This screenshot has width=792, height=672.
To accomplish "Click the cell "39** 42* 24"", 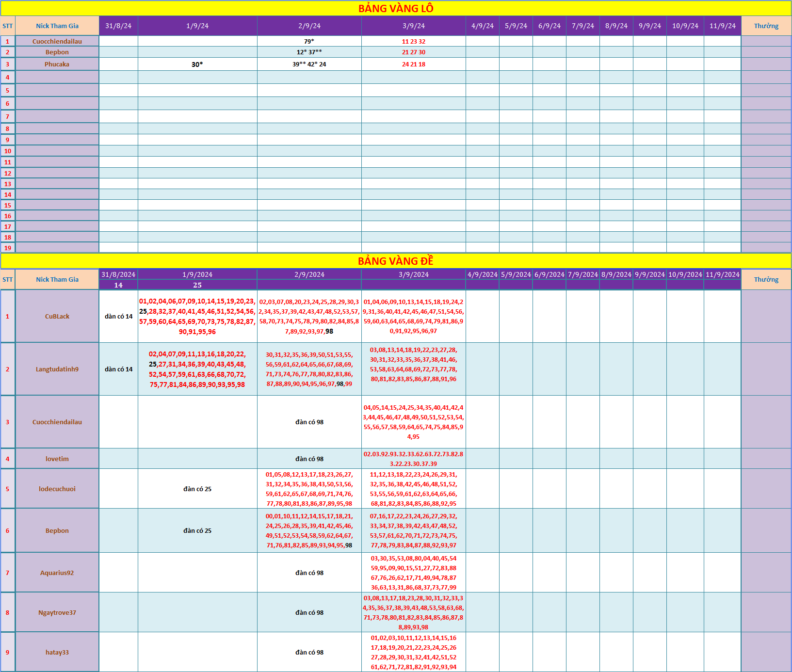I will pyautogui.click(x=309, y=64).
